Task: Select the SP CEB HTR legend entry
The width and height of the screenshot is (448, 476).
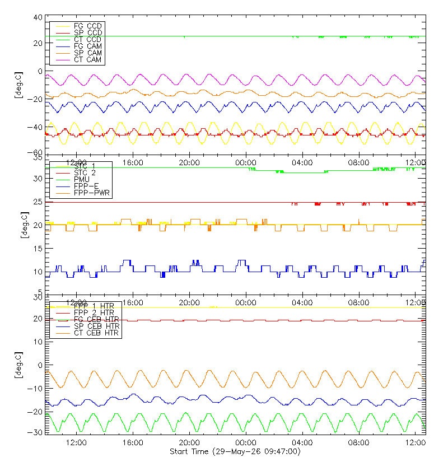Action: click(x=88, y=326)
